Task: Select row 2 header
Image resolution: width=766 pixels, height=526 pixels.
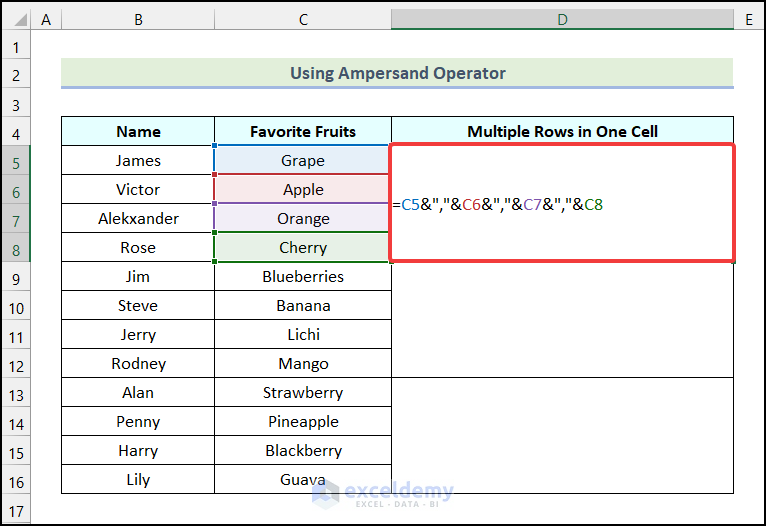Action: [16, 75]
